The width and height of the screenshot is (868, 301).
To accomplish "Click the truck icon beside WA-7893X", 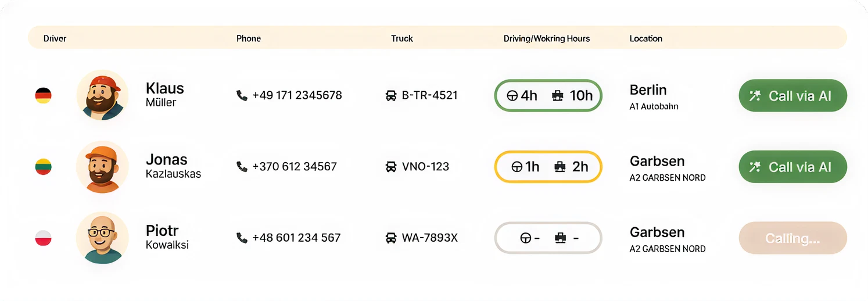I will (x=391, y=238).
